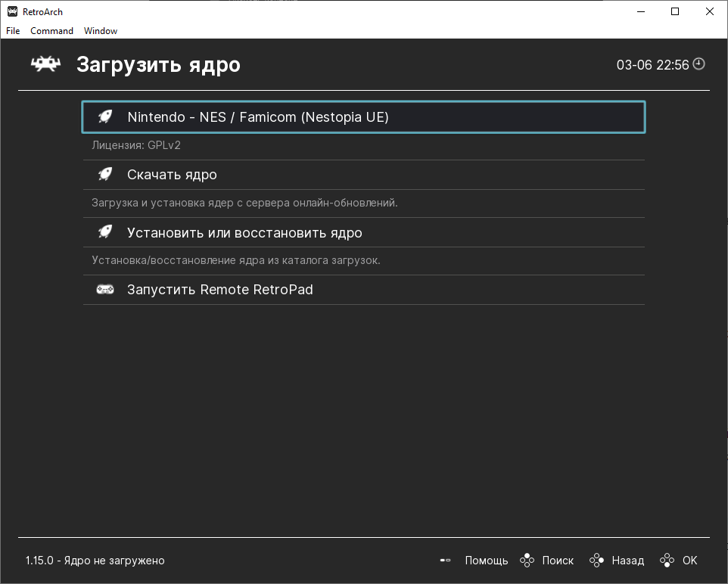728x584 pixels.
Task: Click the controller button icon beside OK
Action: (x=667, y=561)
